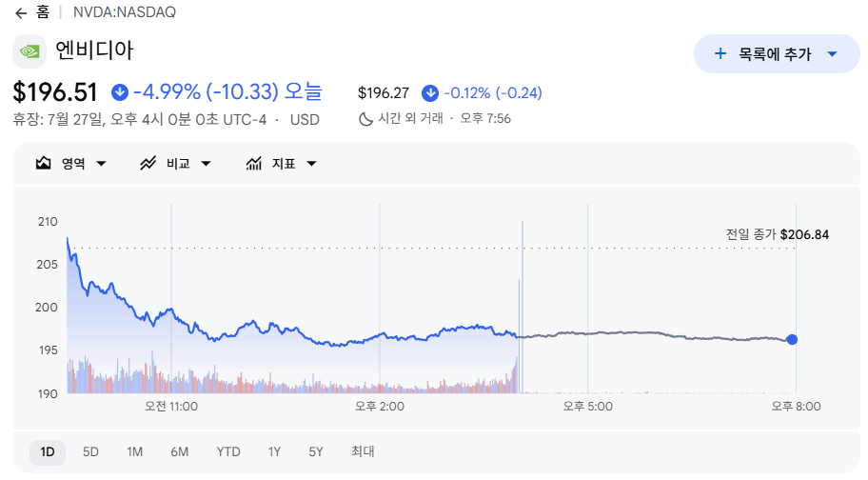Click the $196.27 after-hours price
868x480 pixels.
(x=383, y=93)
